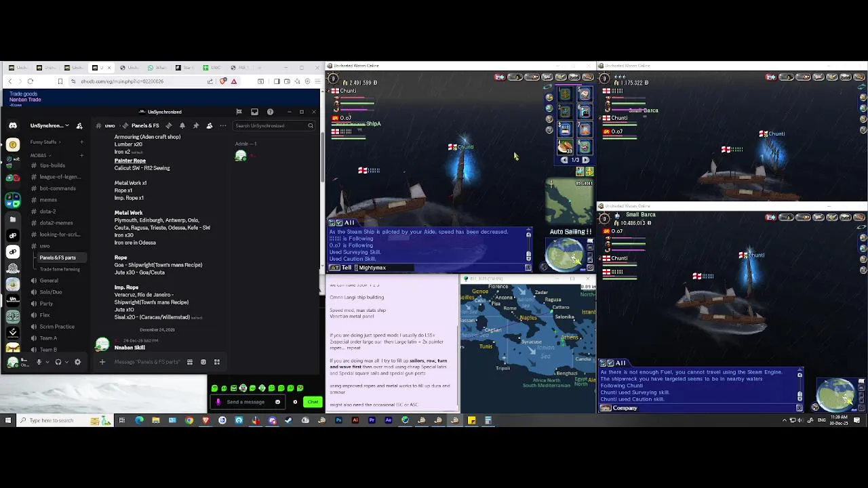Screen dimensions: 868x488
Task: Open Google Chrome from the taskbar
Action: (189, 420)
